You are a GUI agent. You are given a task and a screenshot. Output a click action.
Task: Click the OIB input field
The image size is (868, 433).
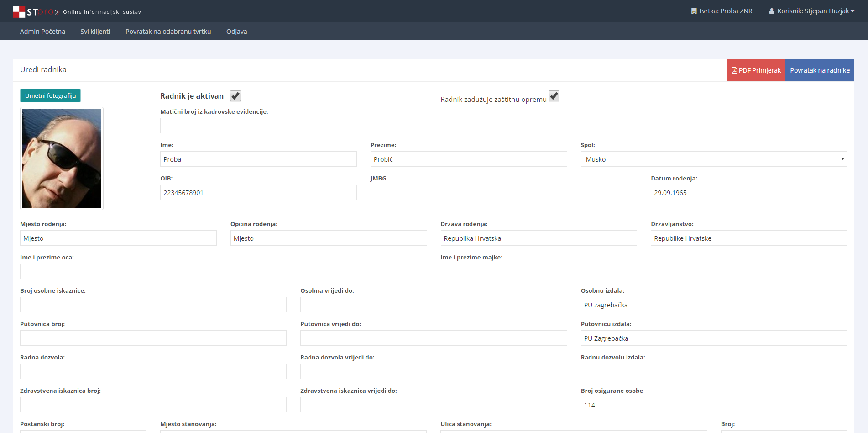pos(258,192)
